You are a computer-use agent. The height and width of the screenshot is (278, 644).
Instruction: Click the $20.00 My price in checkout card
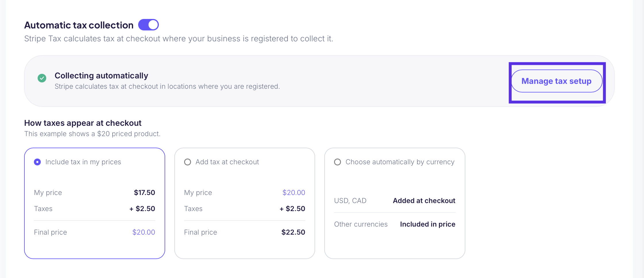pyautogui.click(x=294, y=193)
